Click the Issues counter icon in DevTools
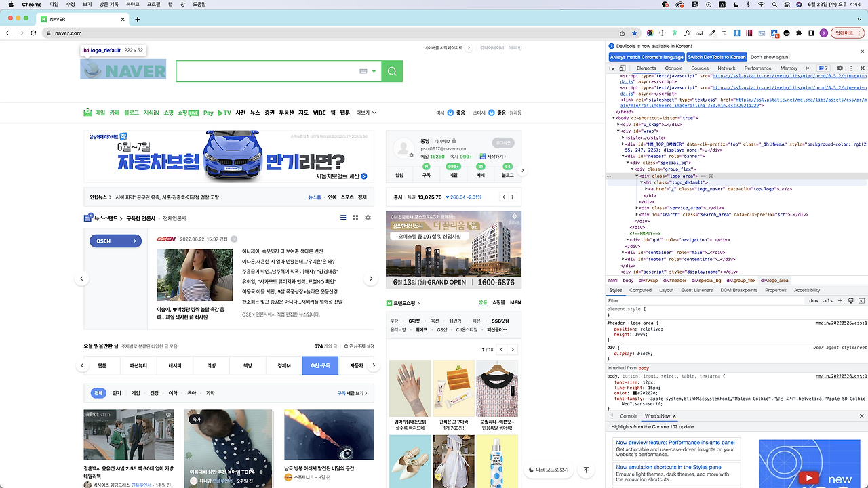This screenshot has height=488, width=868. pos(823,68)
